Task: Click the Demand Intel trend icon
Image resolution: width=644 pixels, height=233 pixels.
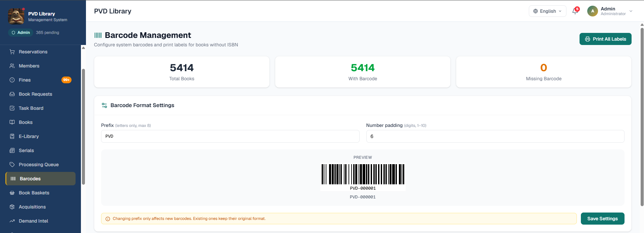Action: point(12,221)
